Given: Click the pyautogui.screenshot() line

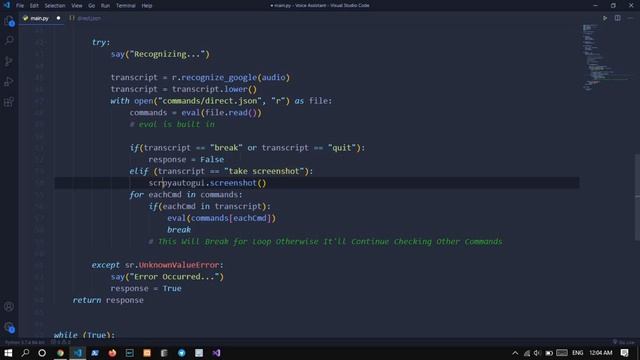Looking at the screenshot, I should [x=207, y=183].
